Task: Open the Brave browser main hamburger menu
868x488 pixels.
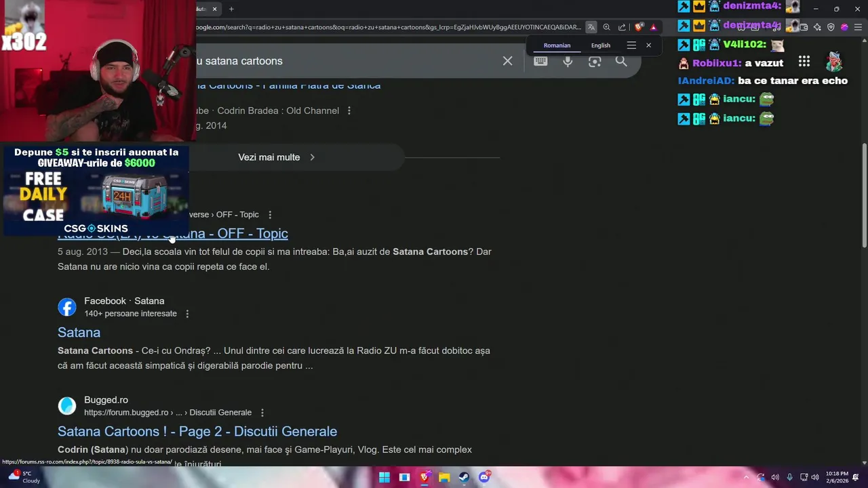Action: pos(858,27)
